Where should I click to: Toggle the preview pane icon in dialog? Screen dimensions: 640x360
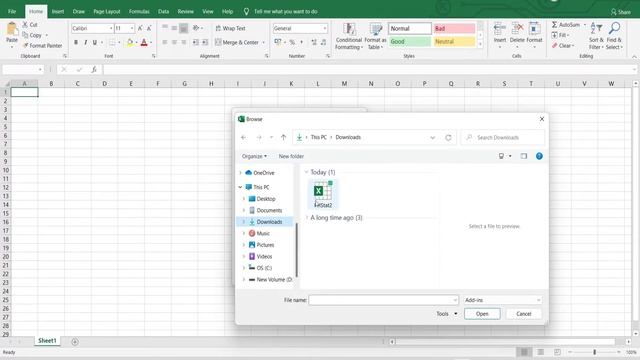tap(524, 156)
